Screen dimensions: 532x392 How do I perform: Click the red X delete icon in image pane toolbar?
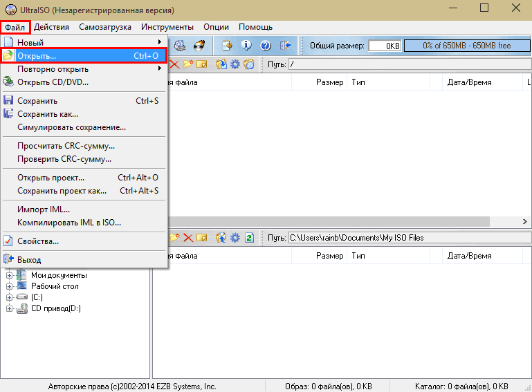(x=174, y=64)
